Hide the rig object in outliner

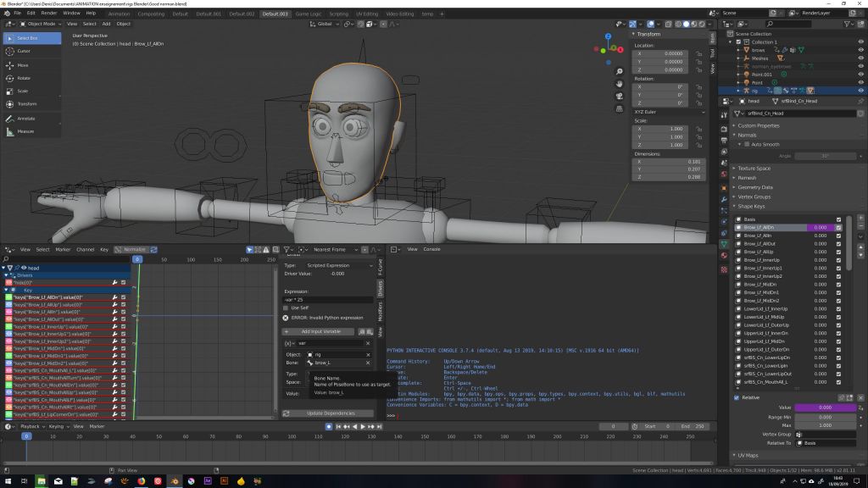(x=860, y=91)
